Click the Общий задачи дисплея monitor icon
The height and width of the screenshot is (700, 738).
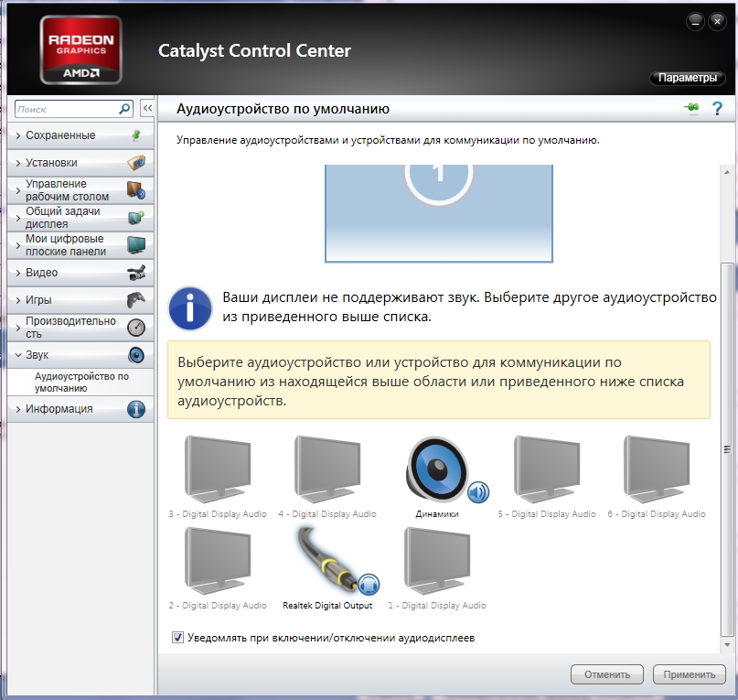click(x=136, y=218)
